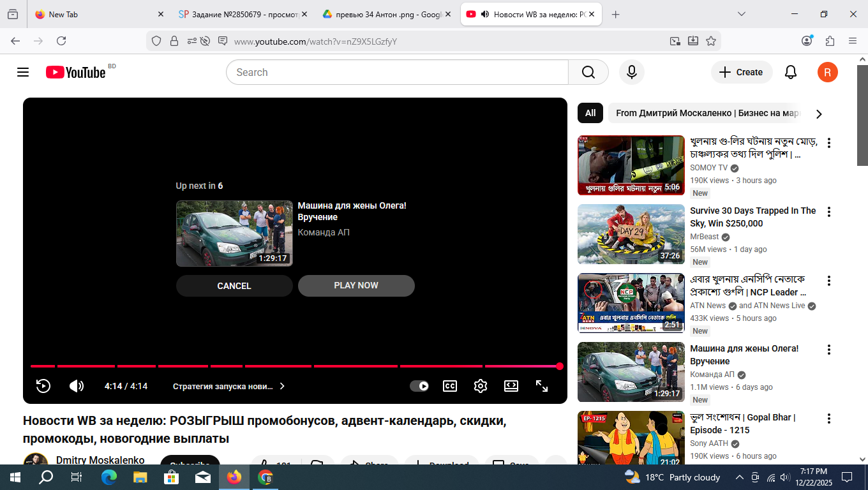Play the next video now
Screen dimensions: 868x490
tap(356, 285)
